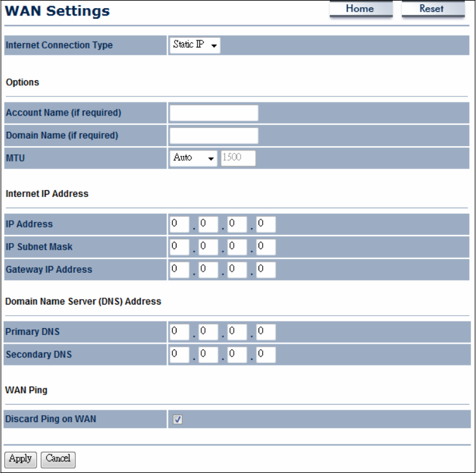Focus second octet of Gateway IP Address

pyautogui.click(x=208, y=270)
